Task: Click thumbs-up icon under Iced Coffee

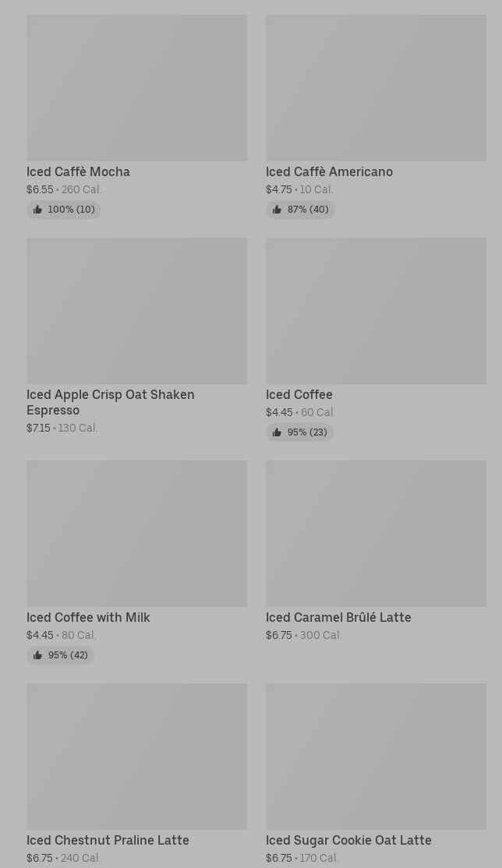Action: coord(277,432)
